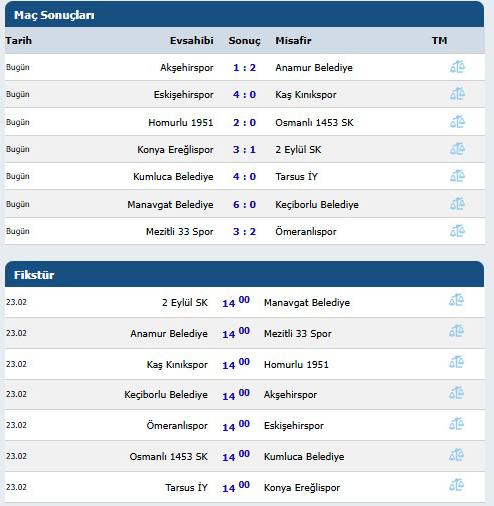Open scale icon for Ömeranlıspor vs Eskişehirspor fixture
The width and height of the screenshot is (494, 506).
456,424
